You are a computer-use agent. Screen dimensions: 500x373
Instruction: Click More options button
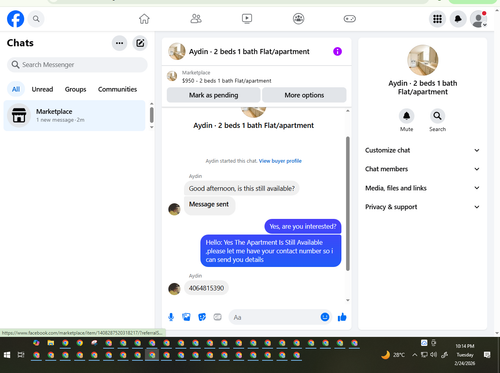click(x=304, y=95)
